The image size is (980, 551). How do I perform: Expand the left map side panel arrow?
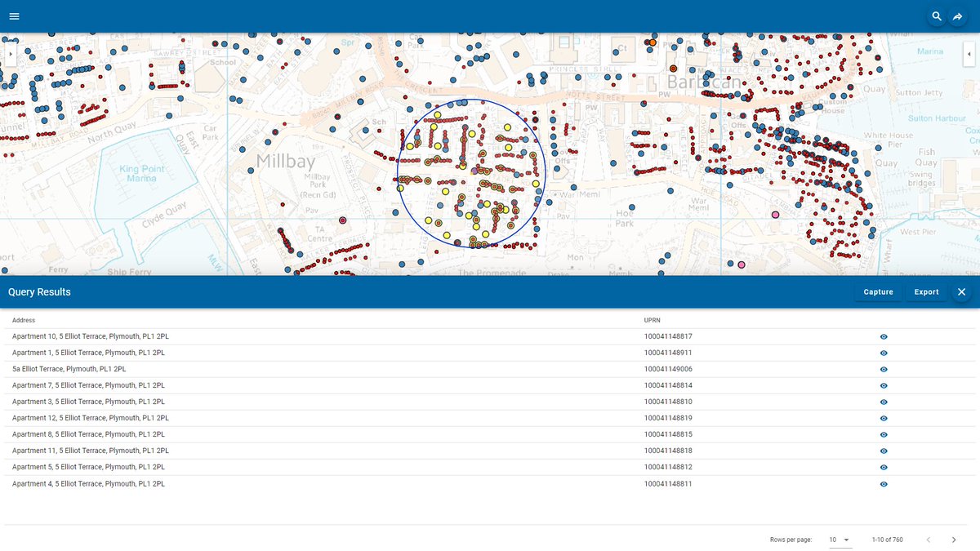pyautogui.click(x=9, y=54)
